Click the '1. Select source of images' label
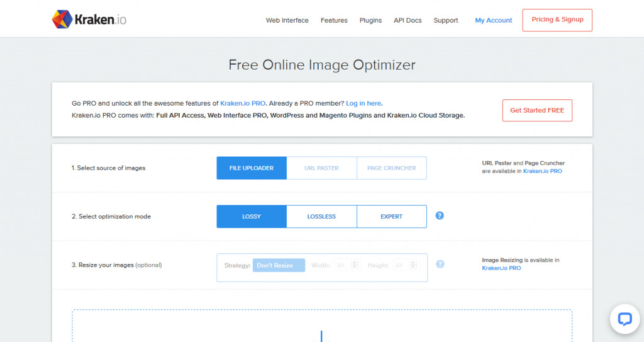Viewport: 644px width, 342px height. point(108,168)
